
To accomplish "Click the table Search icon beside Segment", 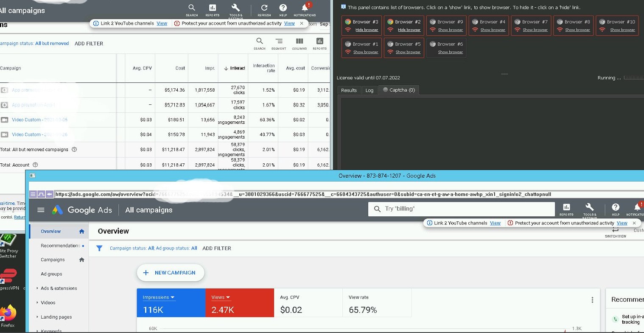I will click(x=260, y=41).
